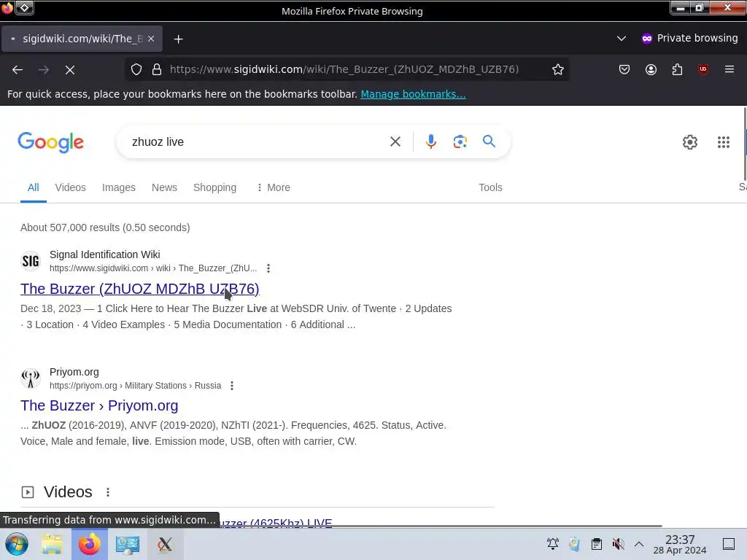This screenshot has width=747, height=560.
Task: Click Signal Identification Wiki site favicon
Action: [31, 261]
